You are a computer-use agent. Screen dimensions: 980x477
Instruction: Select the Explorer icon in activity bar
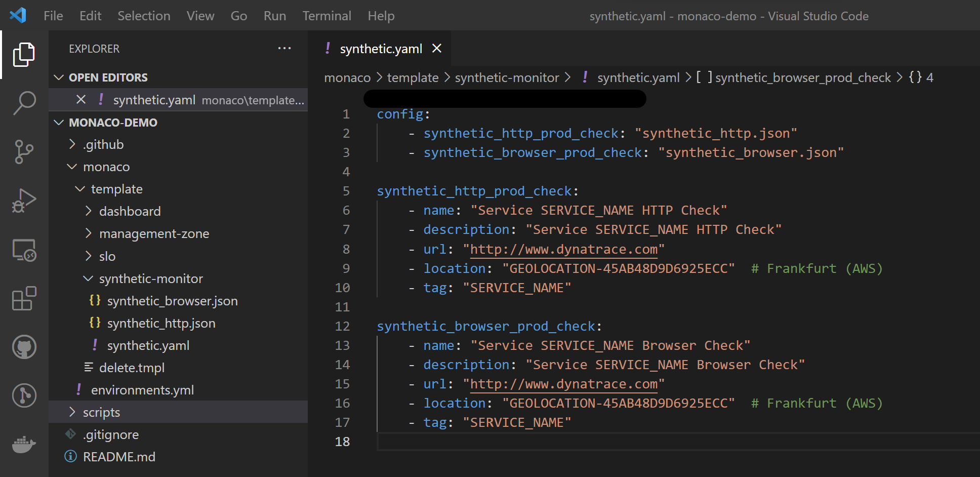tap(24, 54)
